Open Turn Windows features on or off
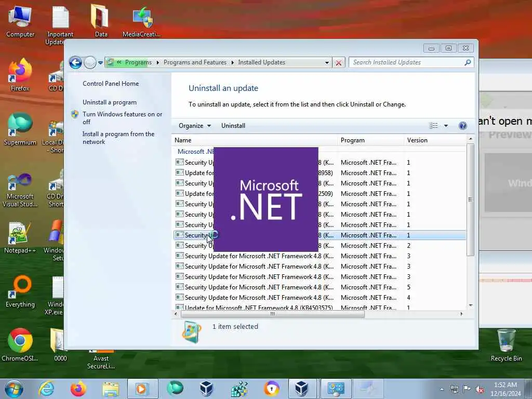Viewport: 532px width, 399px height. (x=122, y=118)
